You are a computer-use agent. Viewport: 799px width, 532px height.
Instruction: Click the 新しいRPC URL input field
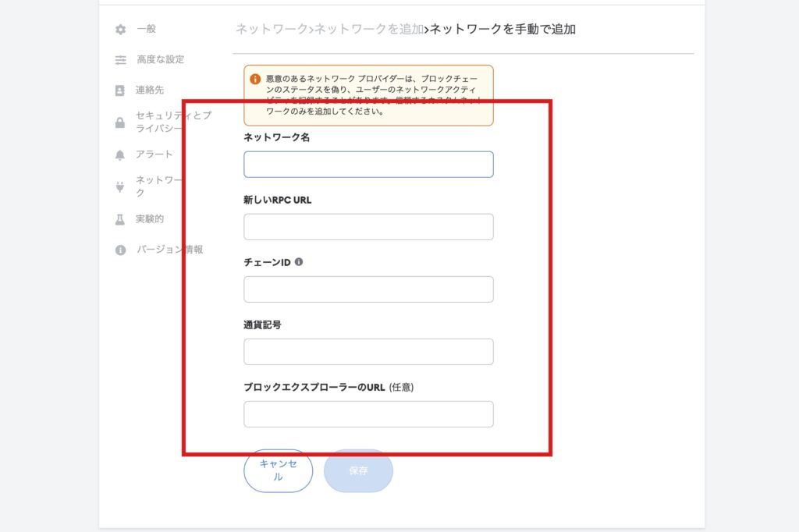(368, 227)
